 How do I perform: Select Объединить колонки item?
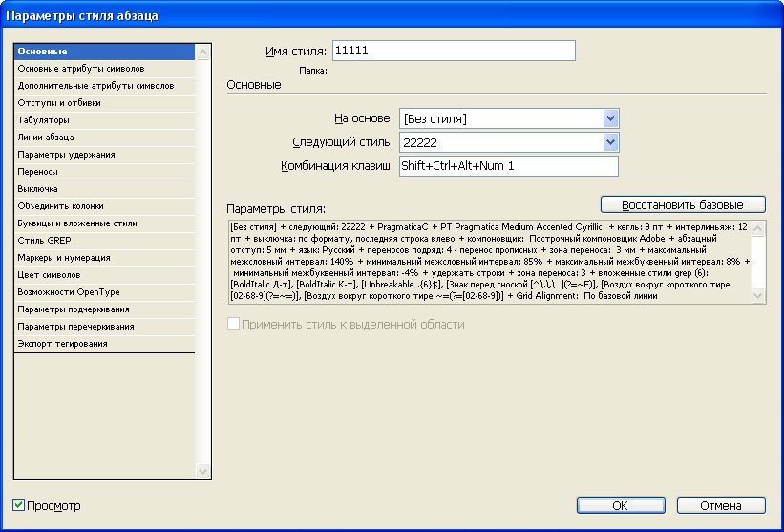pos(104,206)
